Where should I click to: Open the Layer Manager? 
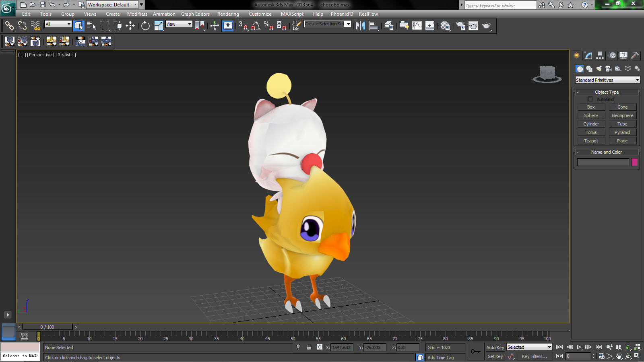coord(389,26)
